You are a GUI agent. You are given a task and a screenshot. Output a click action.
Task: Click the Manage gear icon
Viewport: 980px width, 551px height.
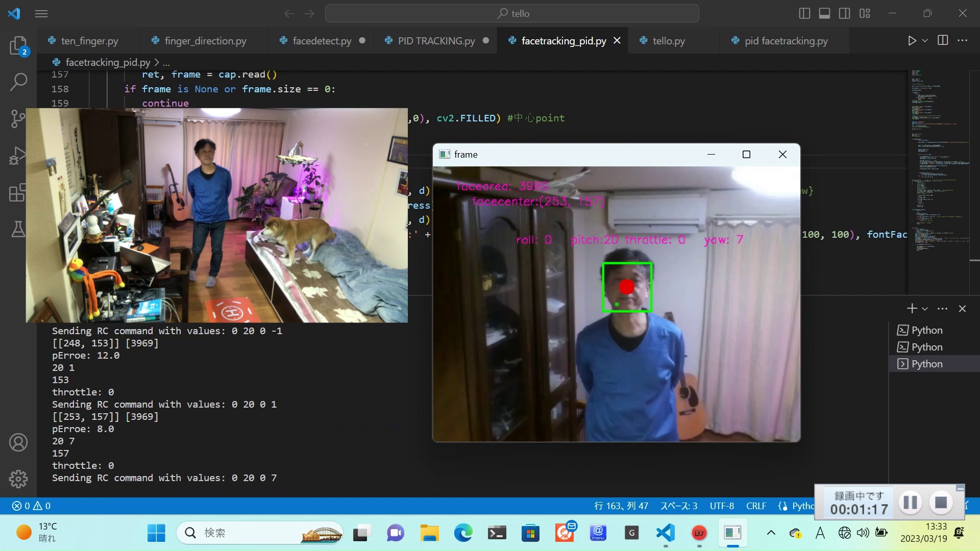pos(18,479)
